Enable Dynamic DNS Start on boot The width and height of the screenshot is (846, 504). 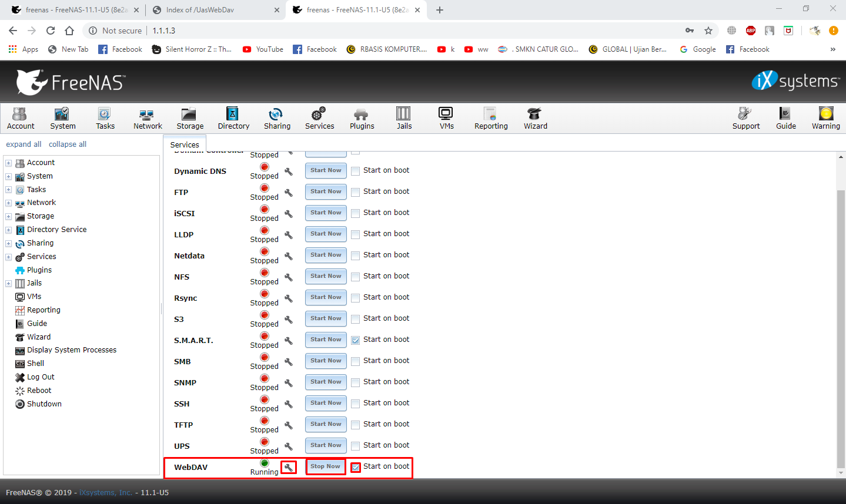356,172
